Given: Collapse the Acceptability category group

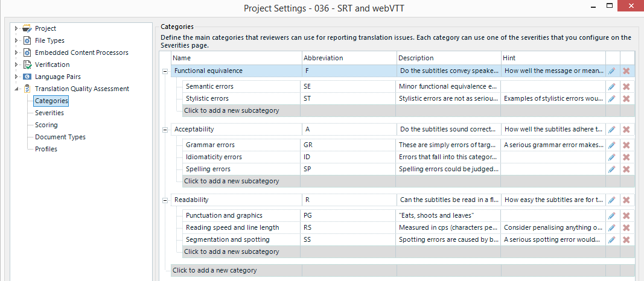Looking at the screenshot, I should coord(165,130).
